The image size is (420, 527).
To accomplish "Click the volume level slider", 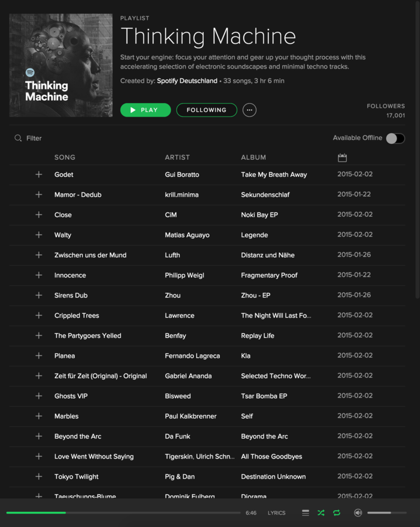I will point(387,512).
